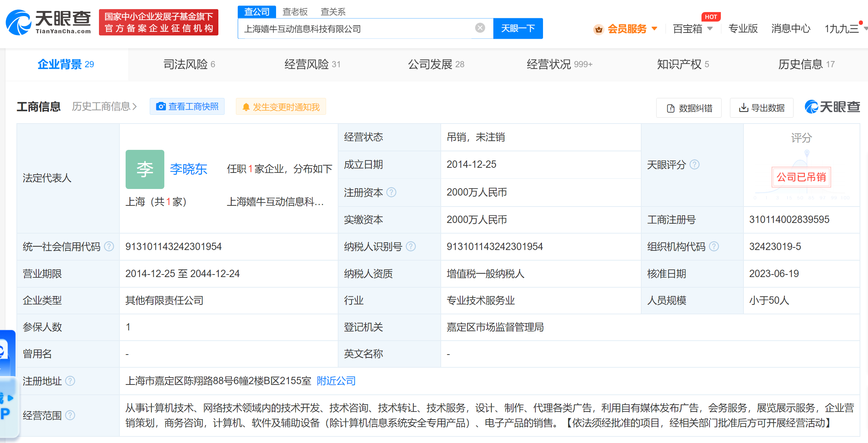
Task: Click the 核准日期 value 2023-06-19
Action: pos(774,274)
